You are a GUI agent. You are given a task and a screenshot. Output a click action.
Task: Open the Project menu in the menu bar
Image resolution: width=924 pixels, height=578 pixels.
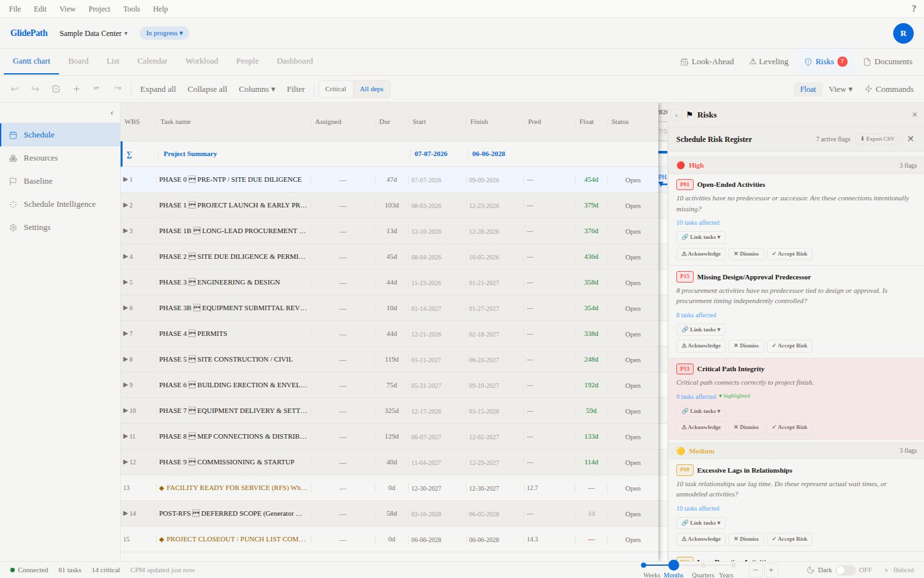tap(99, 9)
